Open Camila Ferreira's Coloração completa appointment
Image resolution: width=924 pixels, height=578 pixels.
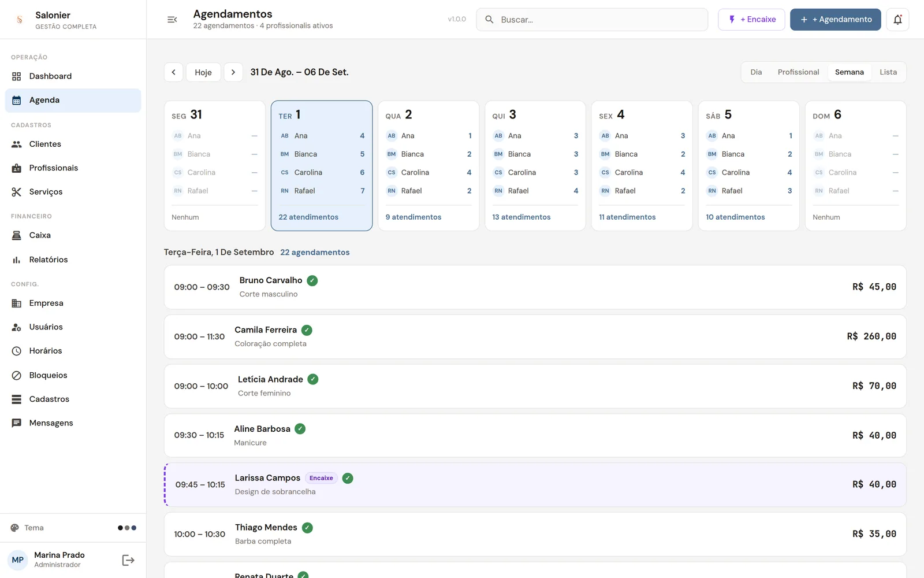click(x=535, y=336)
